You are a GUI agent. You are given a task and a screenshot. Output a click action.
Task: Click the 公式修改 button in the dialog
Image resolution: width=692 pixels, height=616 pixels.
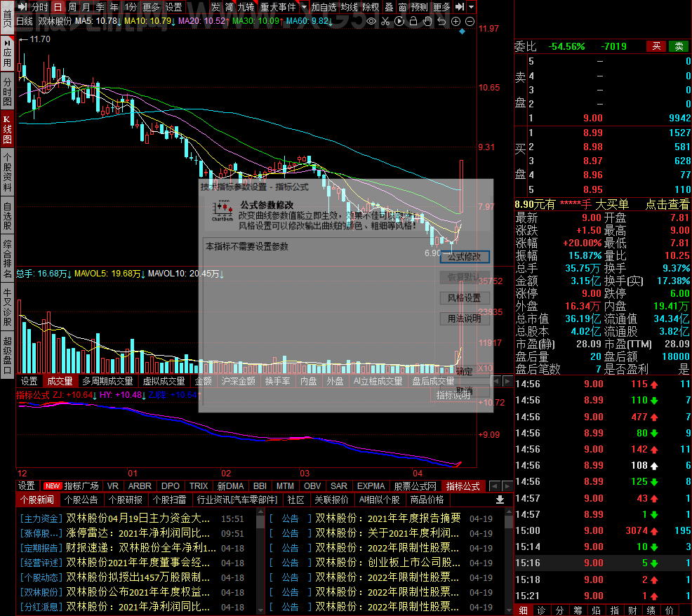(465, 257)
